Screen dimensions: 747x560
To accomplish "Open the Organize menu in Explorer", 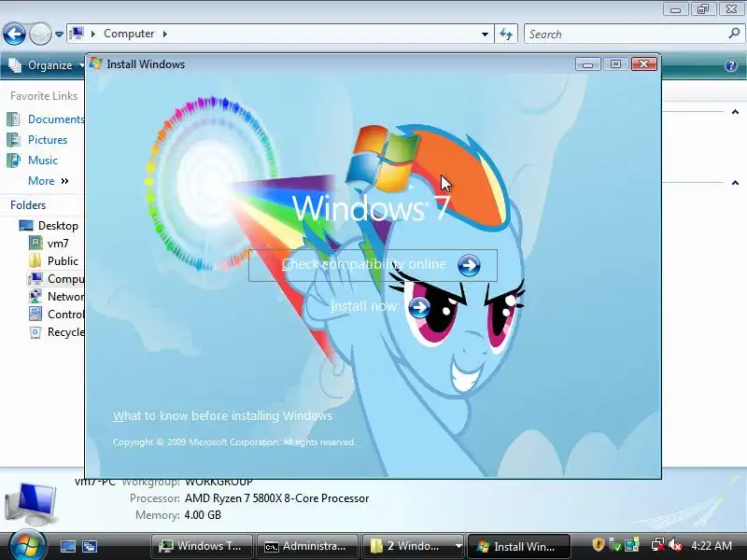I will 45,65.
